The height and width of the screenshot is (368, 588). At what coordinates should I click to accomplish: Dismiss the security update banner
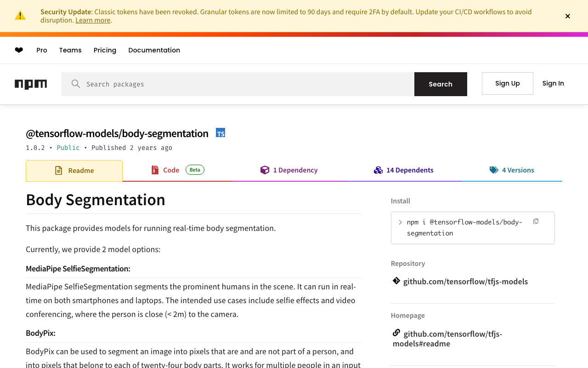click(x=568, y=16)
